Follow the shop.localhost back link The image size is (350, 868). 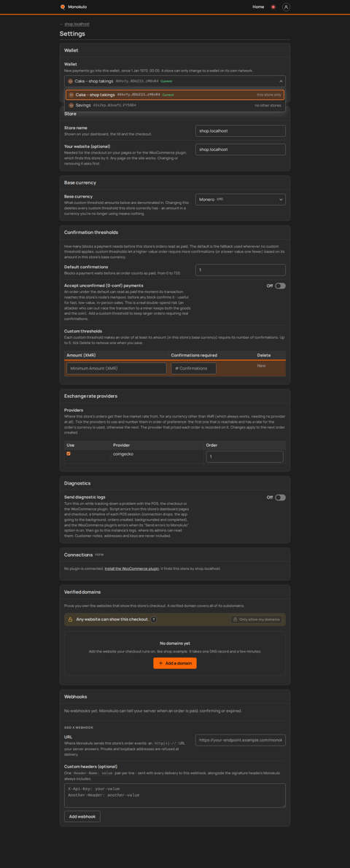click(77, 24)
